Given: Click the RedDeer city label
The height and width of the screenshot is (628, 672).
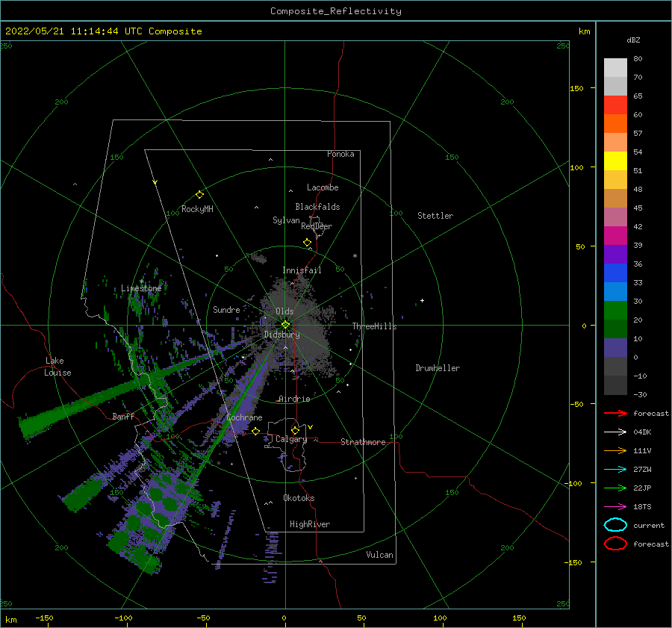Looking at the screenshot, I should [x=317, y=226].
